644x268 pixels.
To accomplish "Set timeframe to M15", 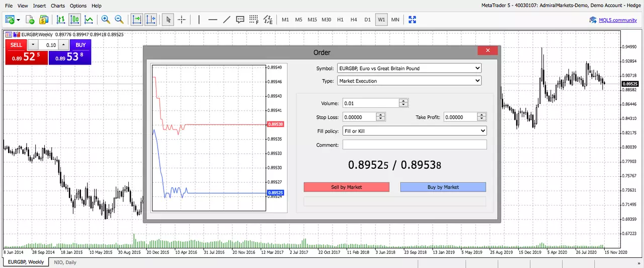I will pyautogui.click(x=312, y=20).
